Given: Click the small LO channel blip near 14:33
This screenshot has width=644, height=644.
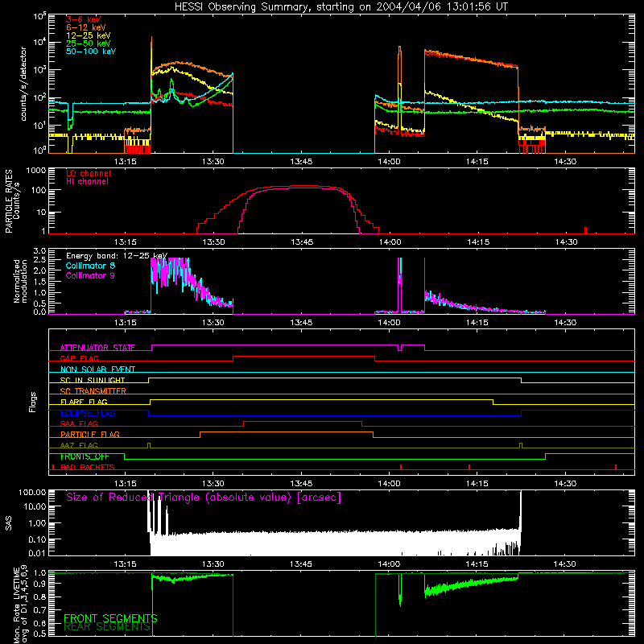Looking at the screenshot, I should pyautogui.click(x=586, y=230).
